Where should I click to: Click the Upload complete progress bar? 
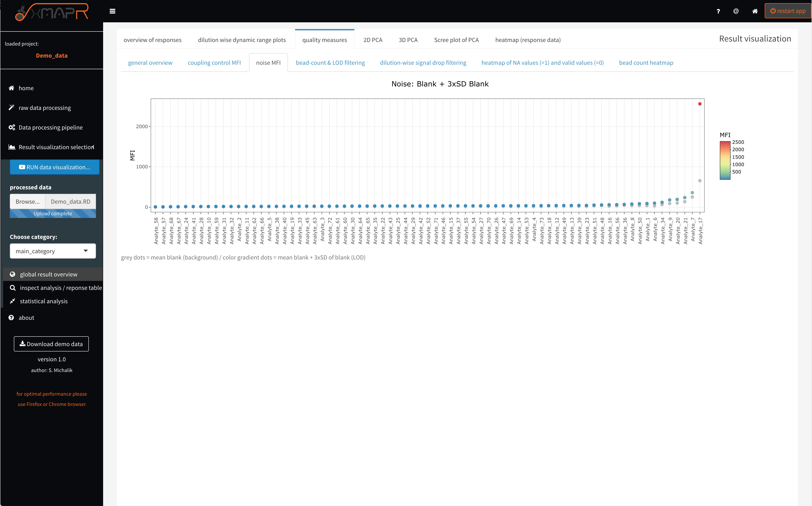(52, 213)
